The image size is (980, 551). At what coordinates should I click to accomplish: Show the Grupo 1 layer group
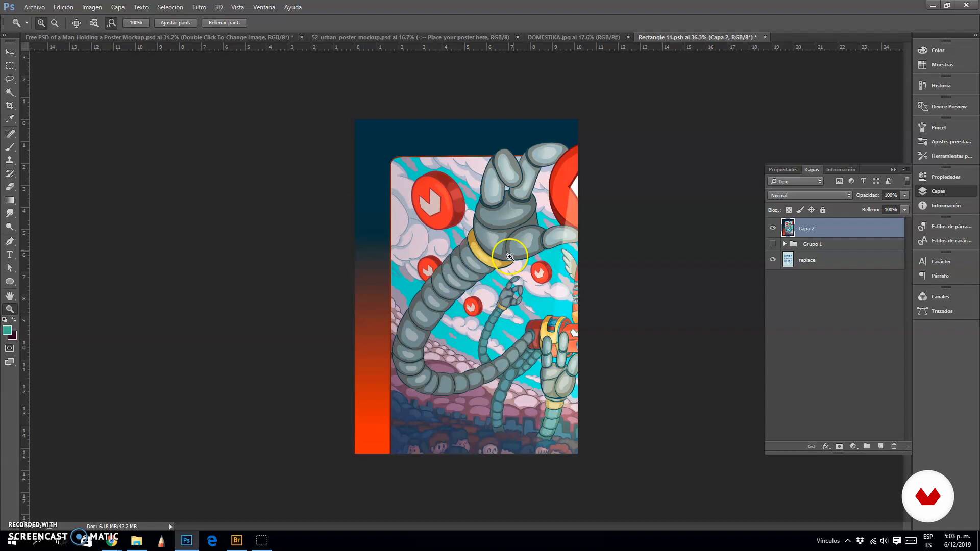click(772, 244)
